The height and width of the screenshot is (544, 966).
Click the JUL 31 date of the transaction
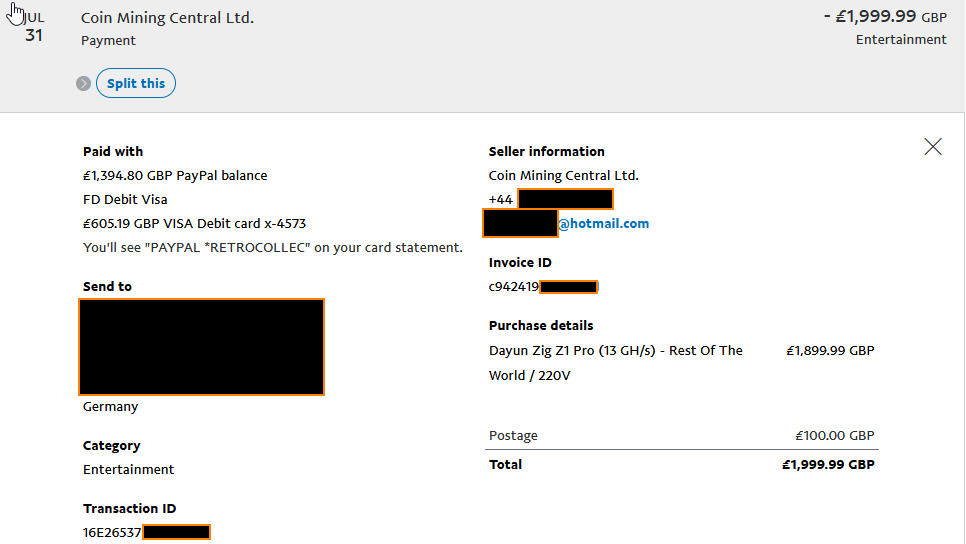point(34,28)
